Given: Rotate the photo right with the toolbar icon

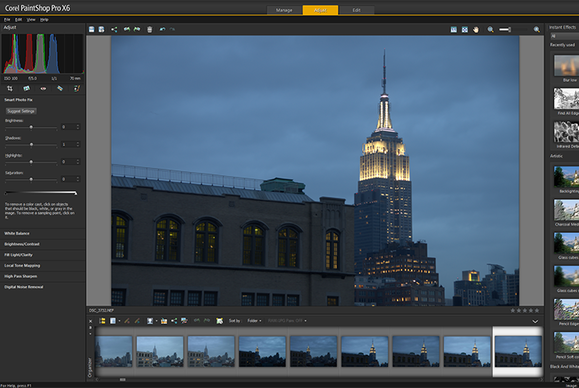Looking at the screenshot, I should (137, 29).
